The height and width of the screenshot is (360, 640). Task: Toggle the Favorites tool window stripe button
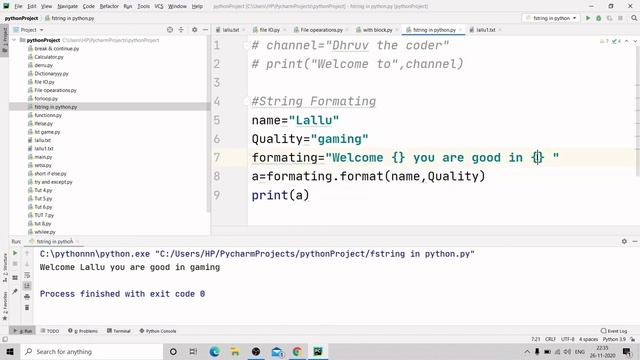coord(4,306)
